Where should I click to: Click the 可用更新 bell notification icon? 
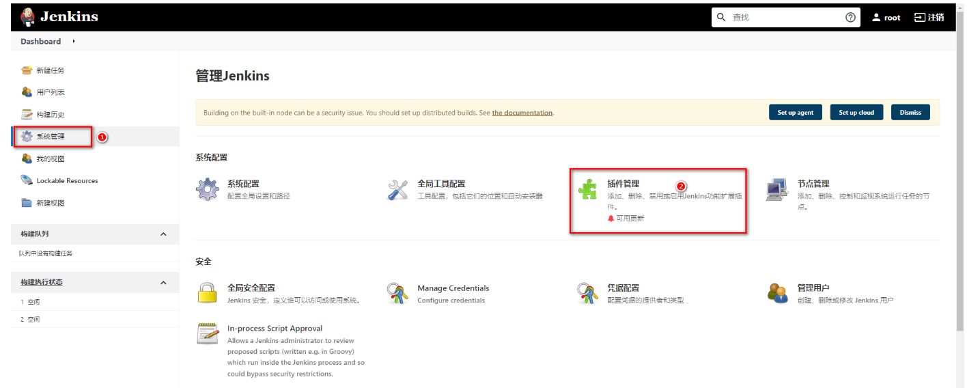pos(611,219)
